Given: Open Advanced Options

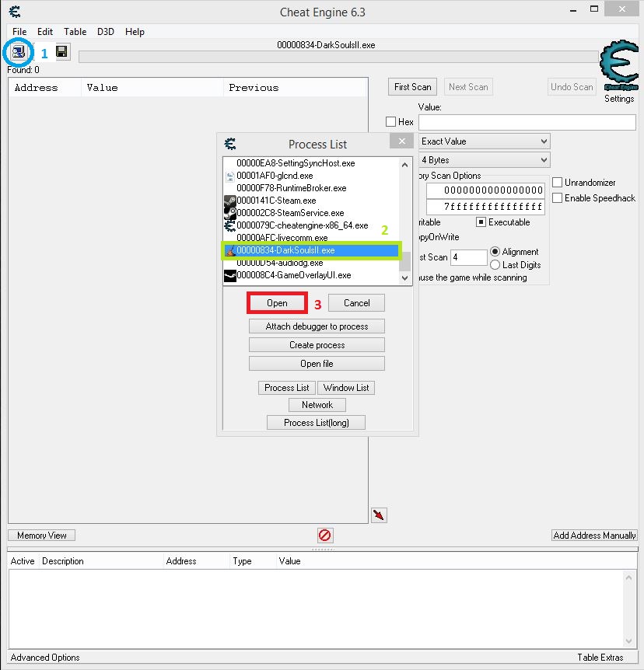Looking at the screenshot, I should coord(45,658).
